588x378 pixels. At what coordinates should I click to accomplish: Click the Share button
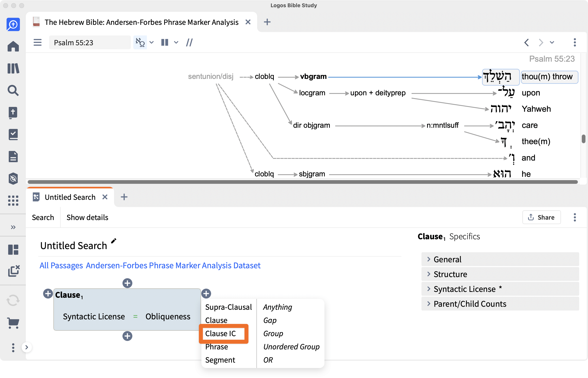click(x=541, y=217)
